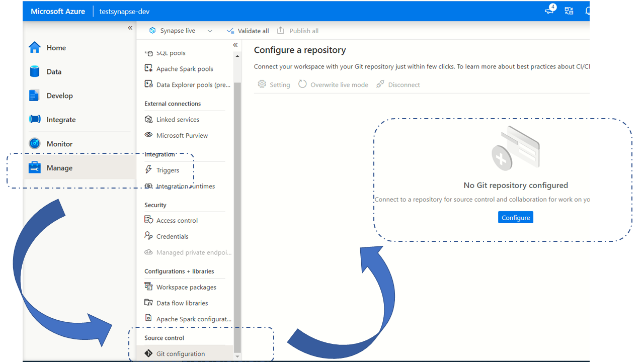Screen dimensions: 644x362
Task: Collapse the left hub navigation pane
Action: point(130,28)
